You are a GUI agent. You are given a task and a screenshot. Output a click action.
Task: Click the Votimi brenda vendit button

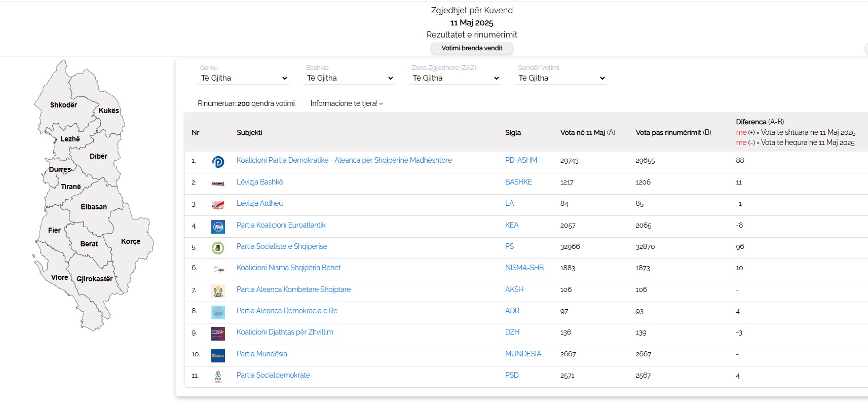[x=472, y=48]
